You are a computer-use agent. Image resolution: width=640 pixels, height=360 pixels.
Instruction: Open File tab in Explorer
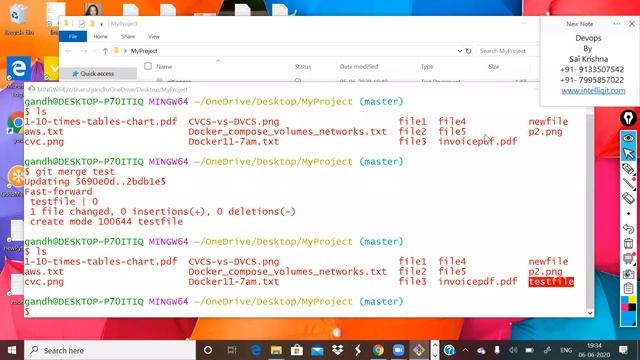click(x=73, y=36)
